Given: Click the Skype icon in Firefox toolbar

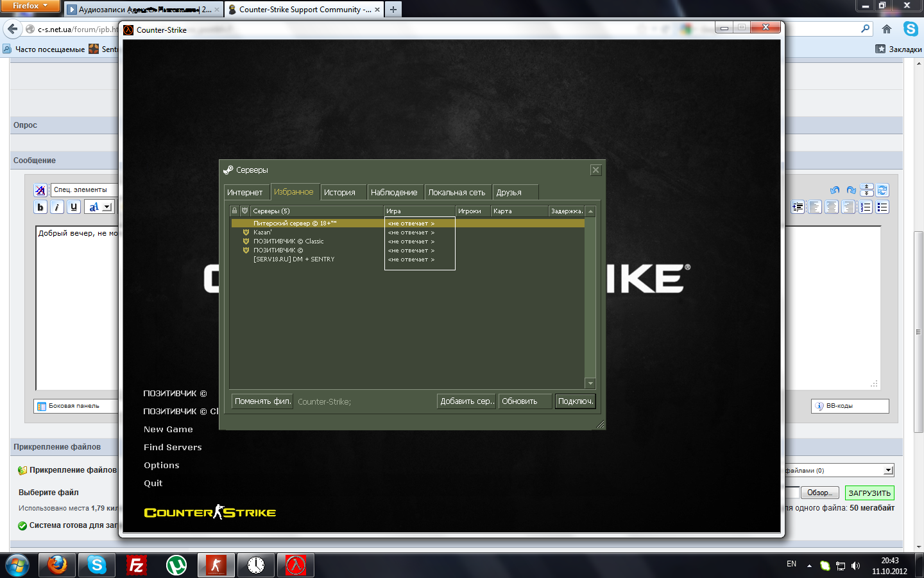Looking at the screenshot, I should coord(911,29).
